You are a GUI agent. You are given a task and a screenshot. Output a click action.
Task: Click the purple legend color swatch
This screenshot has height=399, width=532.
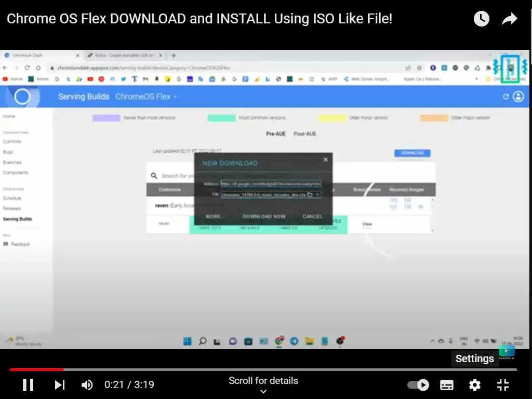106,118
